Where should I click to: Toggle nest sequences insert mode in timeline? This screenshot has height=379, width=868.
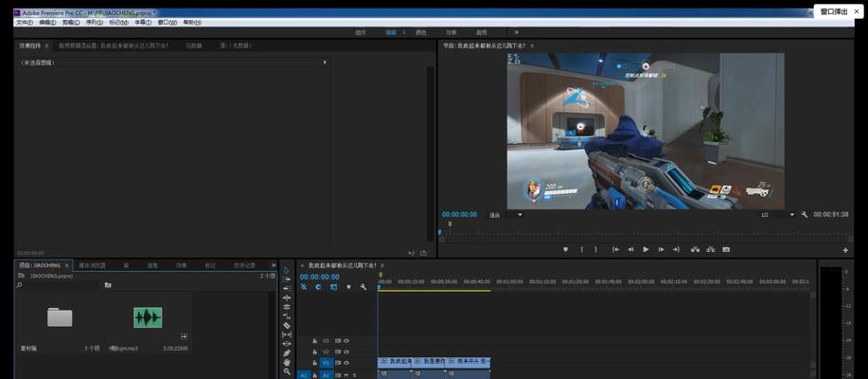pos(303,287)
